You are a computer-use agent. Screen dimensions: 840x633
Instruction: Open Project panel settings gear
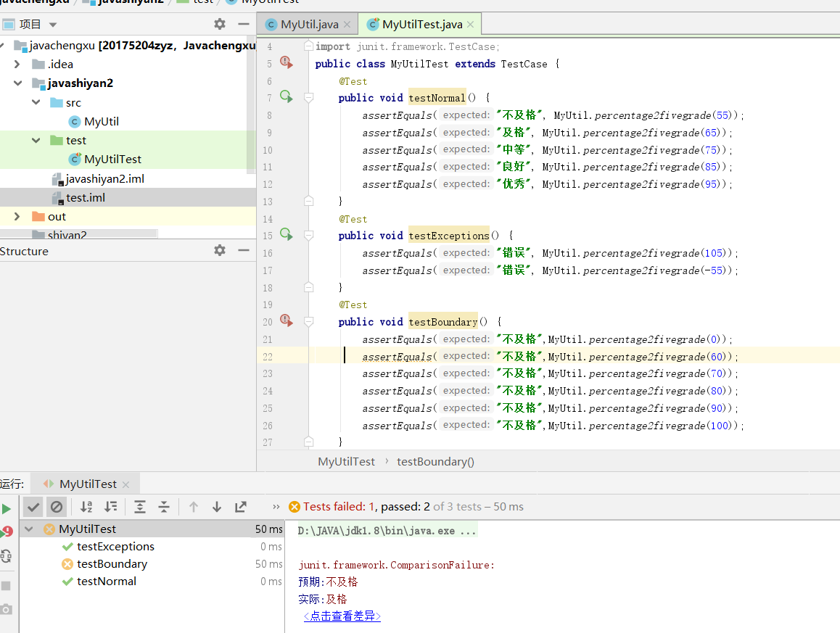click(220, 24)
